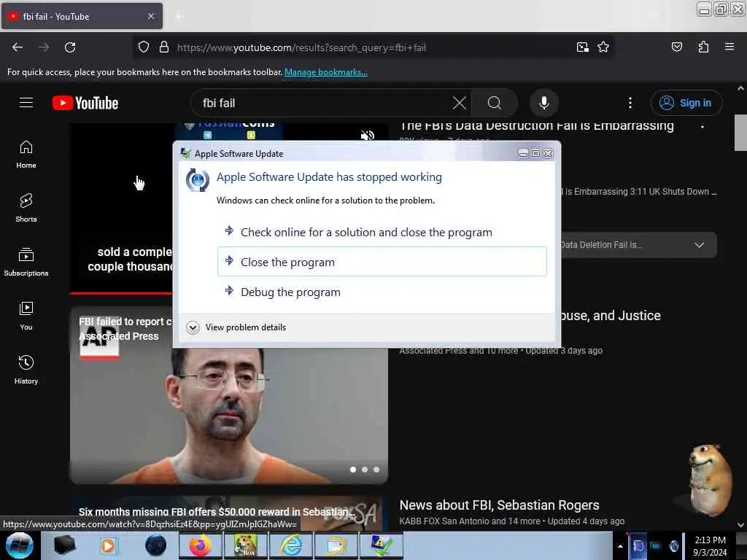Screen dimensions: 747x560
Task: Select the third carousel dot on AP thumbnail
Action: click(x=376, y=470)
